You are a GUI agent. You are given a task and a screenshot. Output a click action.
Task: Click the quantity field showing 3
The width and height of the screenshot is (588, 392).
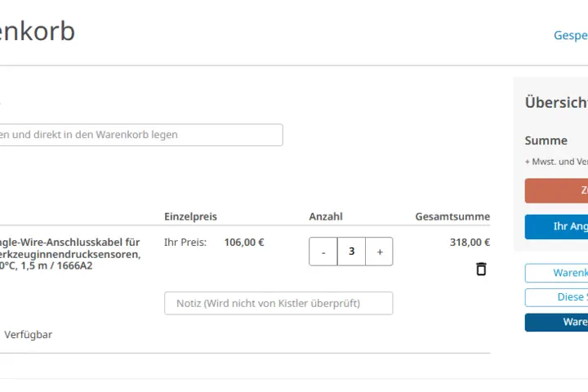click(351, 252)
